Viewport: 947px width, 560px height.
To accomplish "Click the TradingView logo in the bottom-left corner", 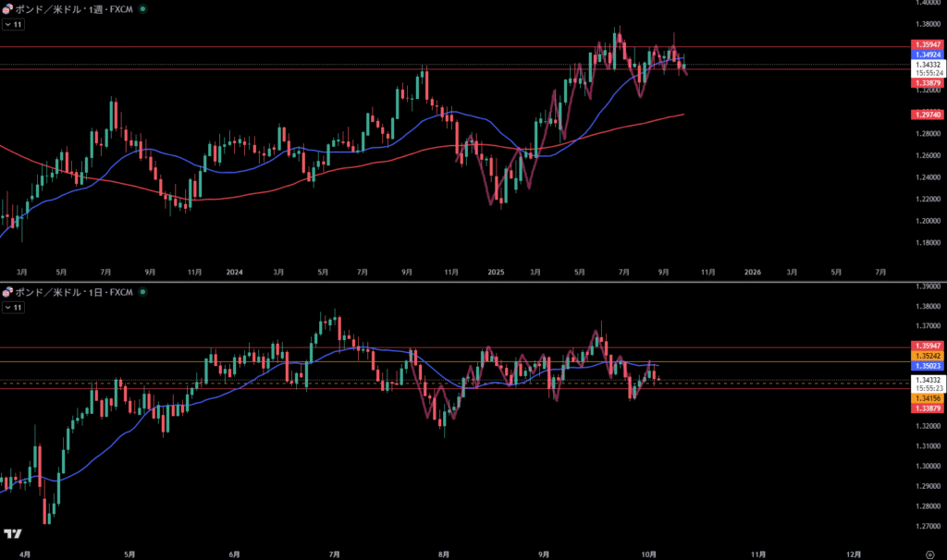I will point(13,534).
